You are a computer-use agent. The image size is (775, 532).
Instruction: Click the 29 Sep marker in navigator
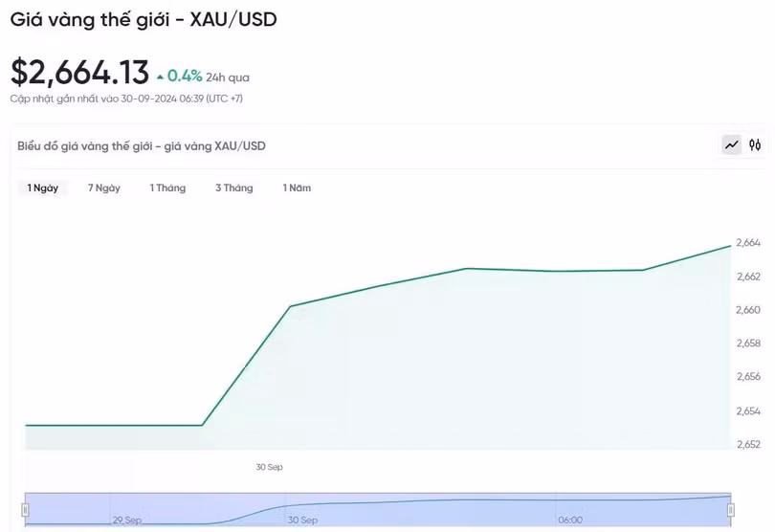pos(127,520)
